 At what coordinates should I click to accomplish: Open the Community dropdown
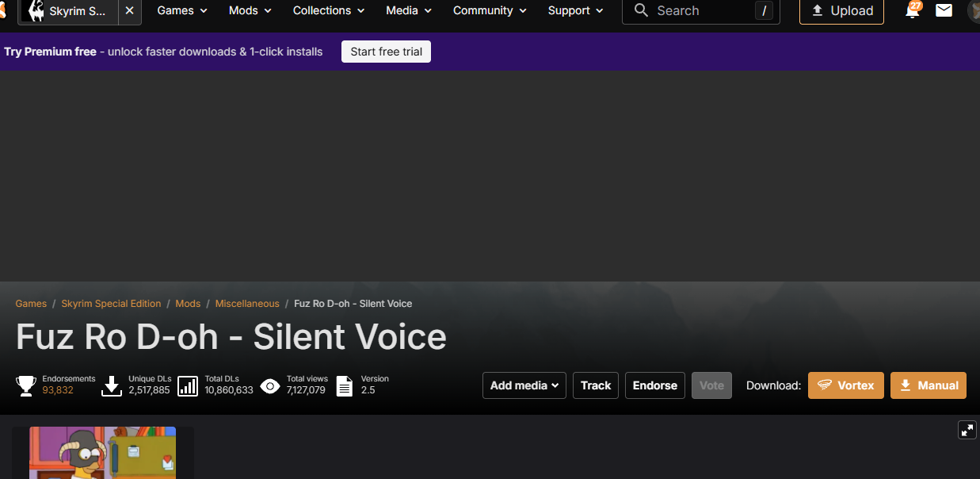click(490, 10)
